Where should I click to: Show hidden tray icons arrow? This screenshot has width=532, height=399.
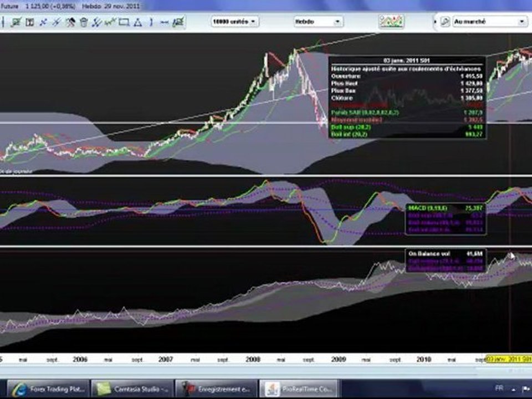click(x=514, y=390)
